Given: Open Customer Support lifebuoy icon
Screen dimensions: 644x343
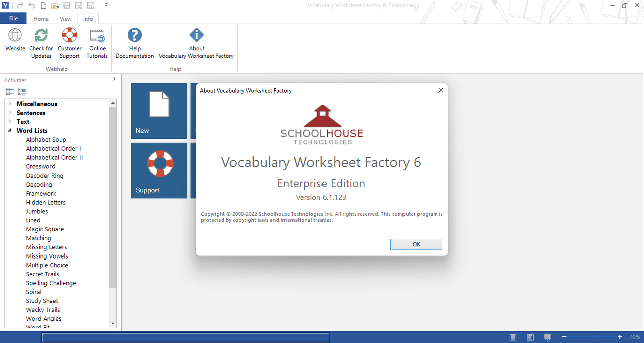Looking at the screenshot, I should tap(70, 43).
